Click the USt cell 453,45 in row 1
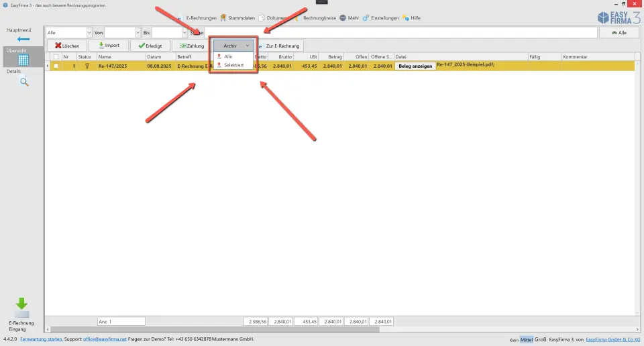Viewport: 644px width, 346px height. (309, 66)
